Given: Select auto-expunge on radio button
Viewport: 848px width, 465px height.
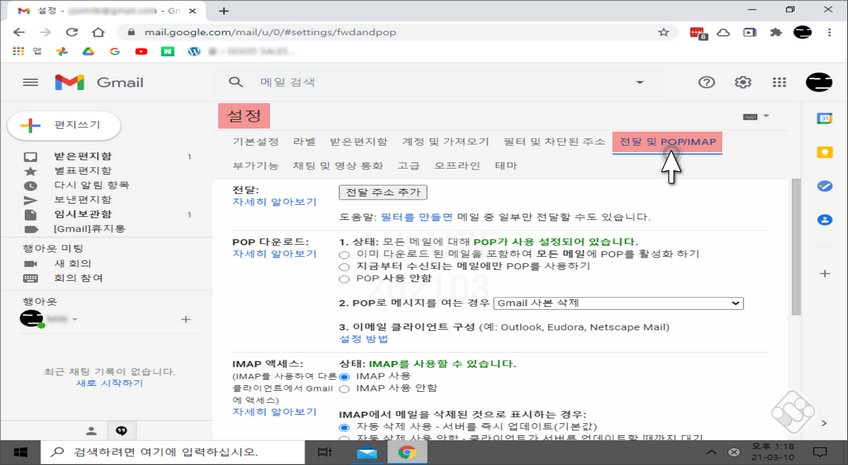Looking at the screenshot, I should click(344, 427).
